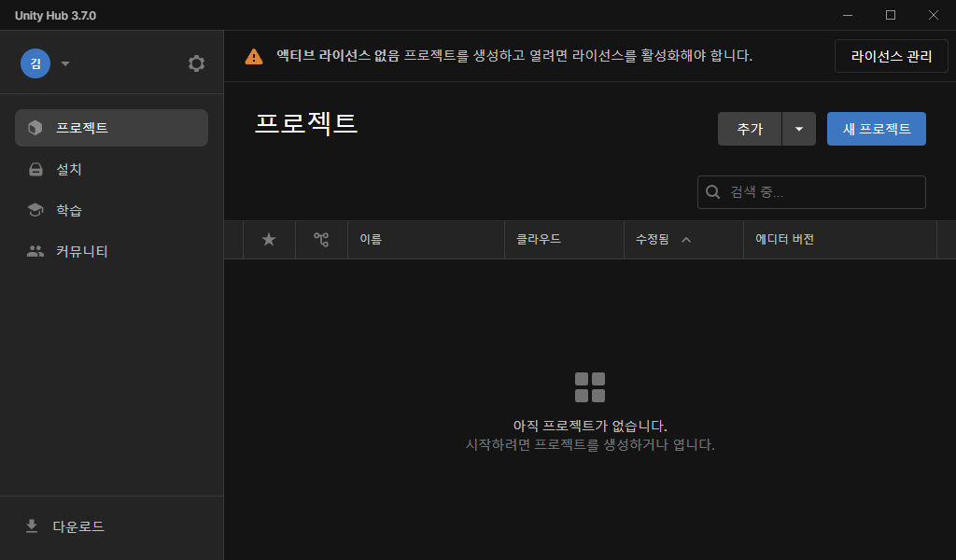Viewport: 956px width, 560px height.
Task: Click the 프로젝트 cube icon
Action: click(35, 128)
